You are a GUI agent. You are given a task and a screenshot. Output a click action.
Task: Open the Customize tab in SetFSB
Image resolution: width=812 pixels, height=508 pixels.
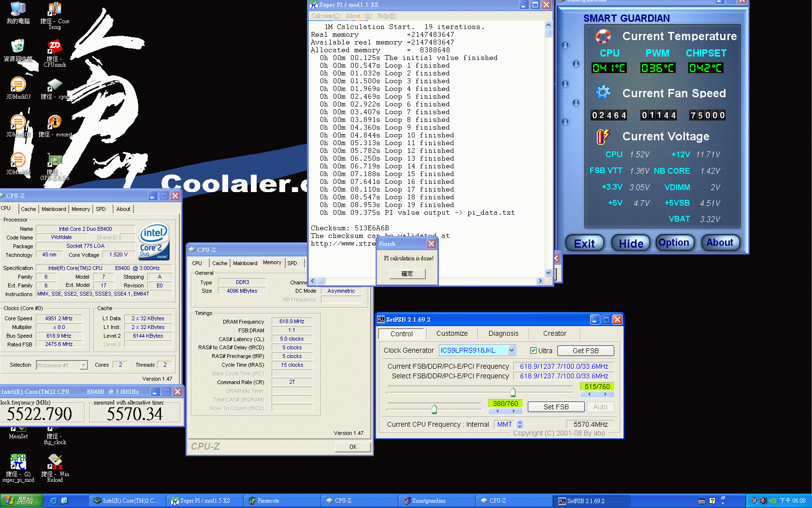(x=452, y=333)
